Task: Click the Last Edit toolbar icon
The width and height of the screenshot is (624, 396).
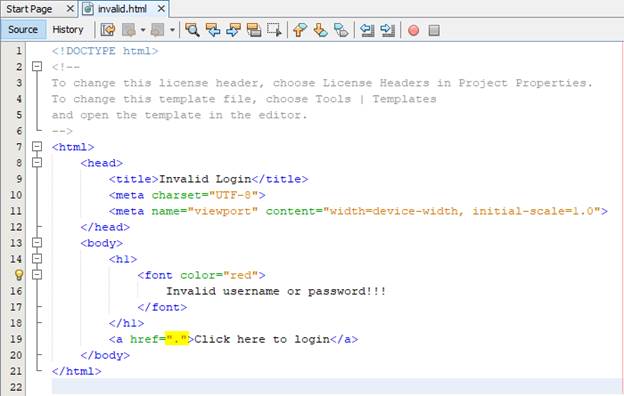Action: (108, 30)
